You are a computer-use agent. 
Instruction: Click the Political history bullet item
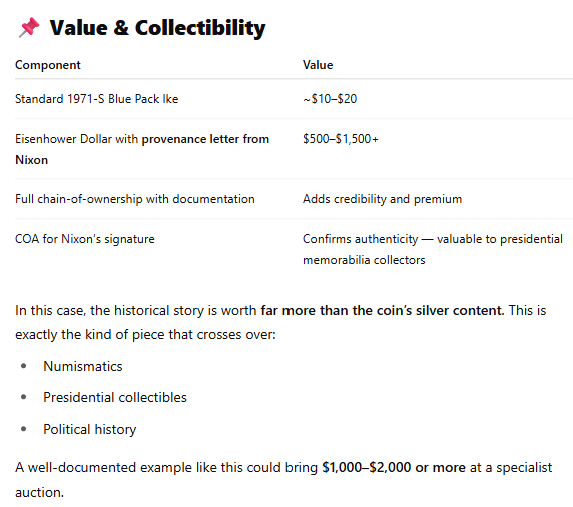pyautogui.click(x=90, y=430)
